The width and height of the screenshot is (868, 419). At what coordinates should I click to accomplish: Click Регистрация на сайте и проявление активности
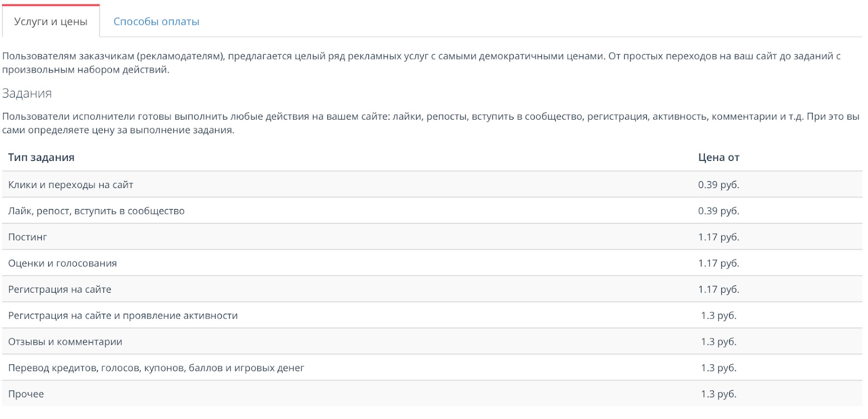pos(123,315)
